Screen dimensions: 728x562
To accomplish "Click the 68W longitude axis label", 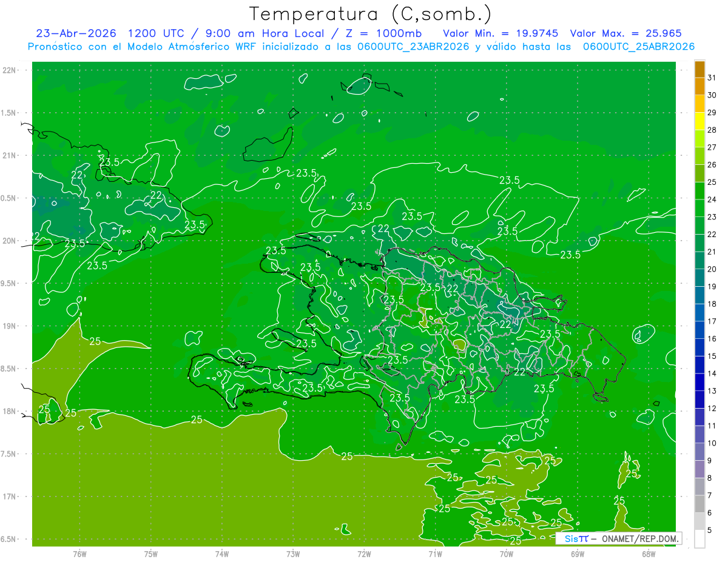I will point(649,554).
